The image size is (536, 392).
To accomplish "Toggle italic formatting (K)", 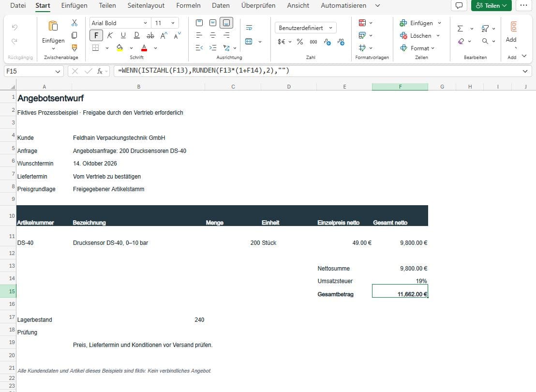I will point(110,35).
